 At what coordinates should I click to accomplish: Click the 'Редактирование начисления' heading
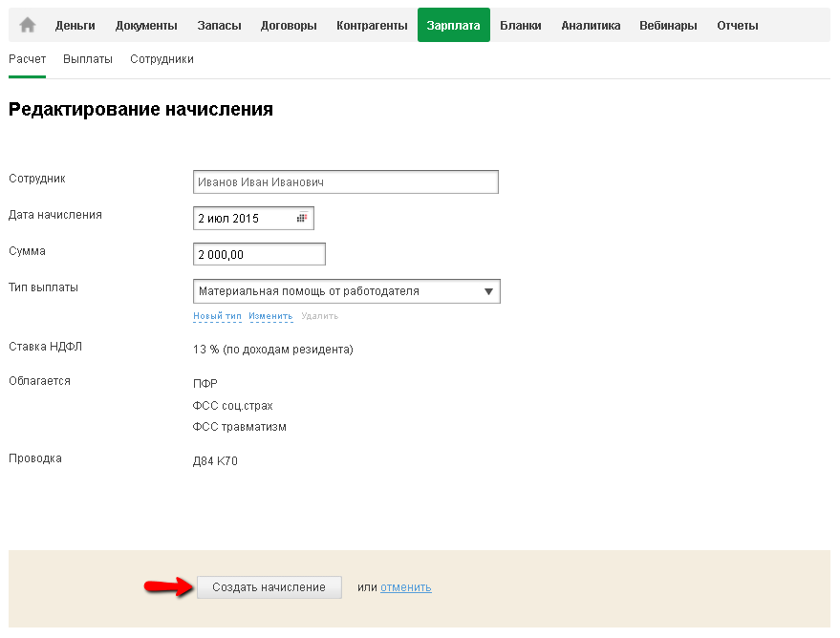[x=140, y=109]
